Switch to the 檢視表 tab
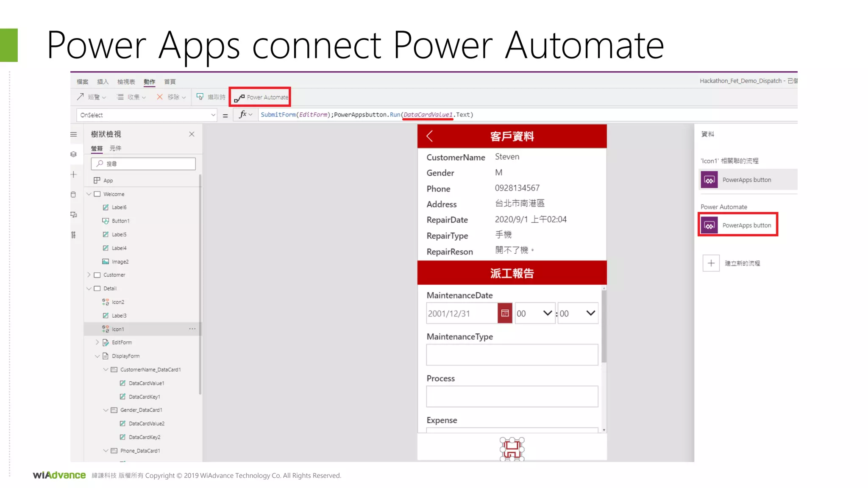The image size is (868, 488). point(126,82)
